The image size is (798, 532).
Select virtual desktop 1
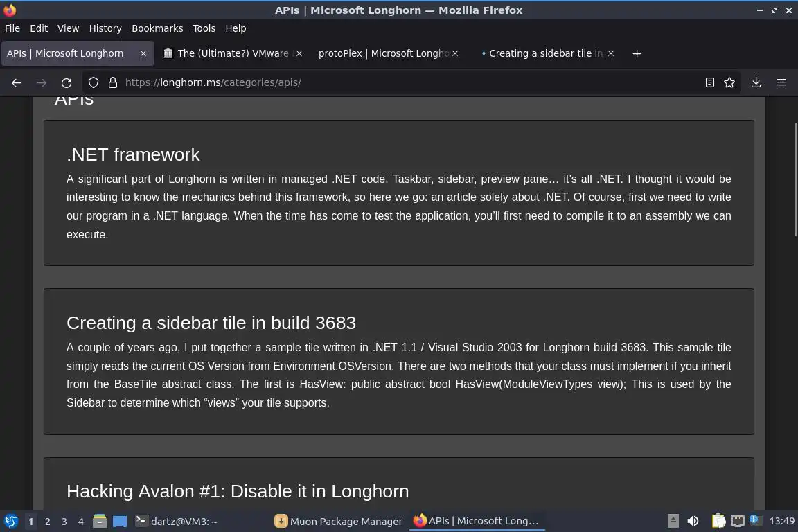[x=31, y=522]
